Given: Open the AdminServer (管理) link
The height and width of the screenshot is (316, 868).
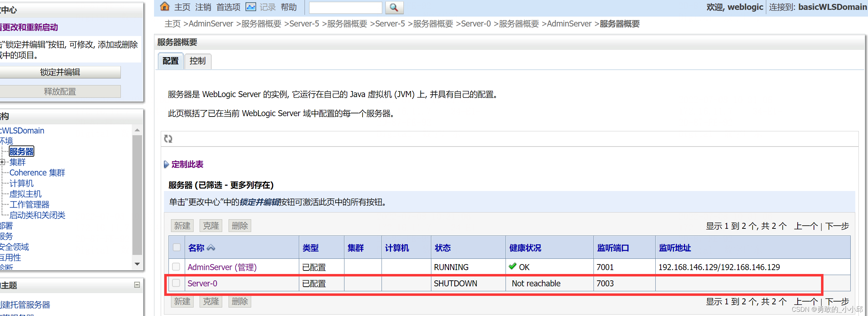Looking at the screenshot, I should (x=222, y=267).
